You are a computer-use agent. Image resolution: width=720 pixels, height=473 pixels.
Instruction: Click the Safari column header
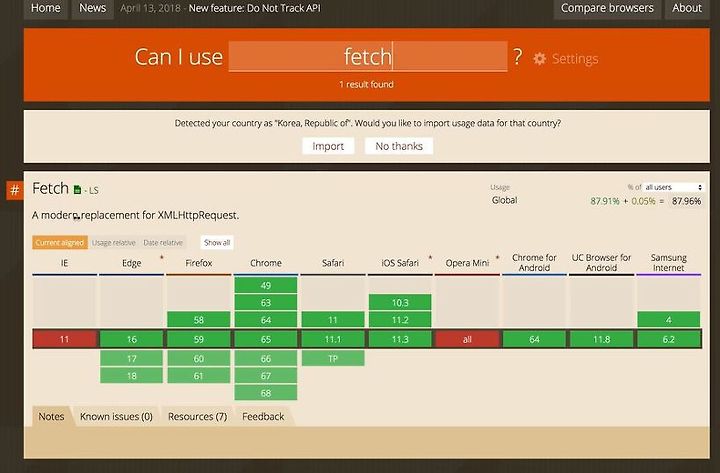(333, 263)
